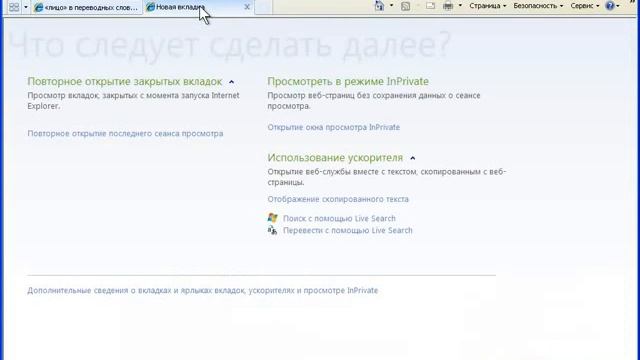
Task: Open the Home button dropdown arrow
Action: click(391, 6)
